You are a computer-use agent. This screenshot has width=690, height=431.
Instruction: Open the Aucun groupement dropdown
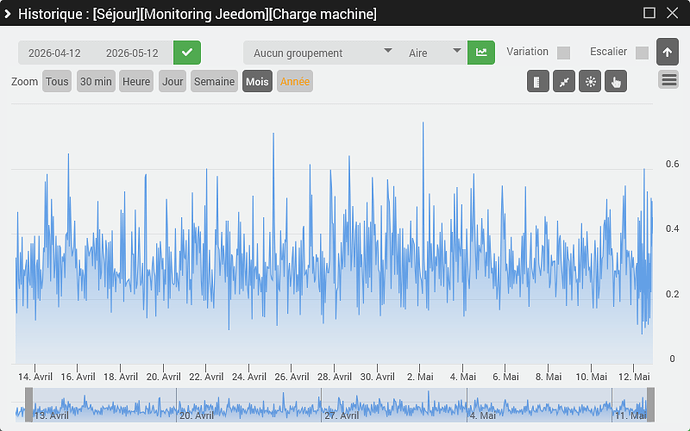click(321, 53)
